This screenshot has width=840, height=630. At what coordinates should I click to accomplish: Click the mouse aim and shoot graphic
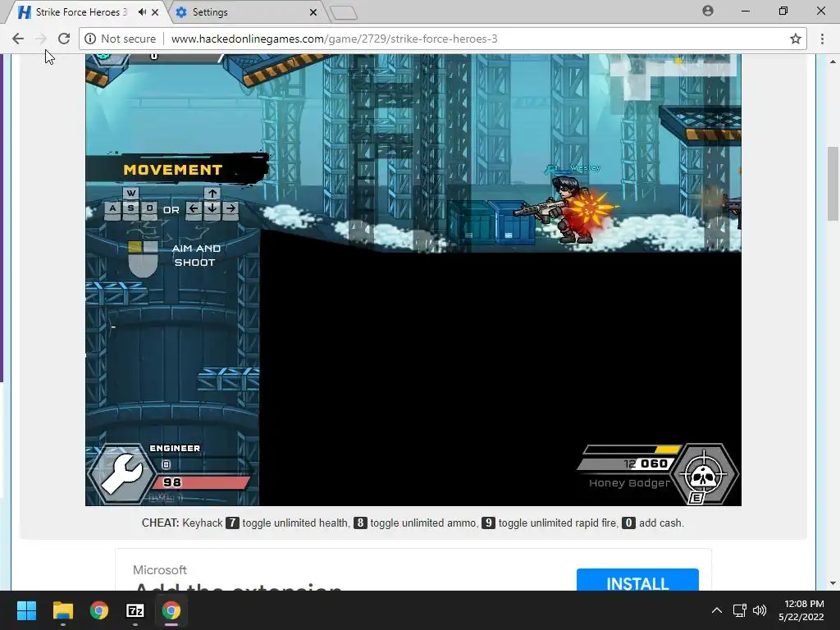(x=143, y=258)
